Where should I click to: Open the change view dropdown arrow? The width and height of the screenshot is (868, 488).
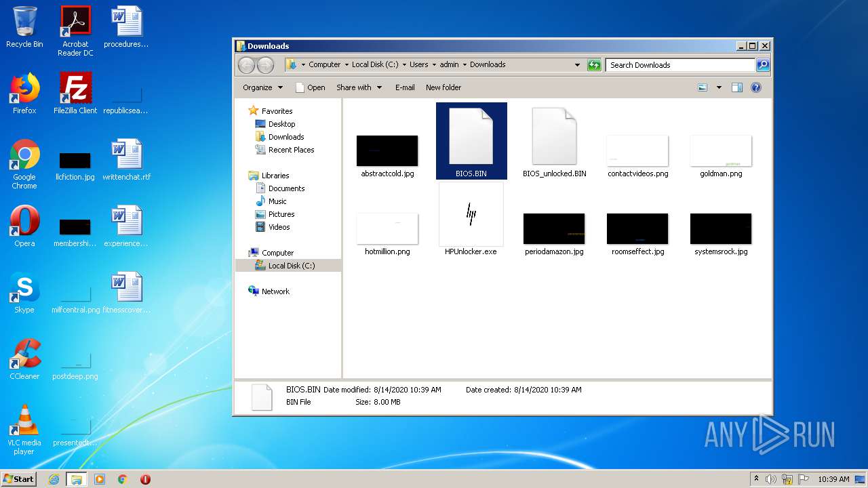pyautogui.click(x=719, y=87)
